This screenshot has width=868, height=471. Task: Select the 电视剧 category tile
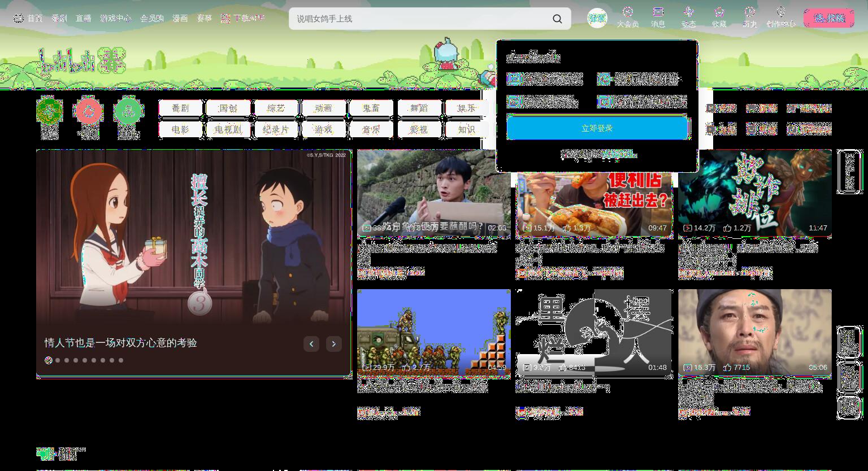pyautogui.click(x=228, y=129)
